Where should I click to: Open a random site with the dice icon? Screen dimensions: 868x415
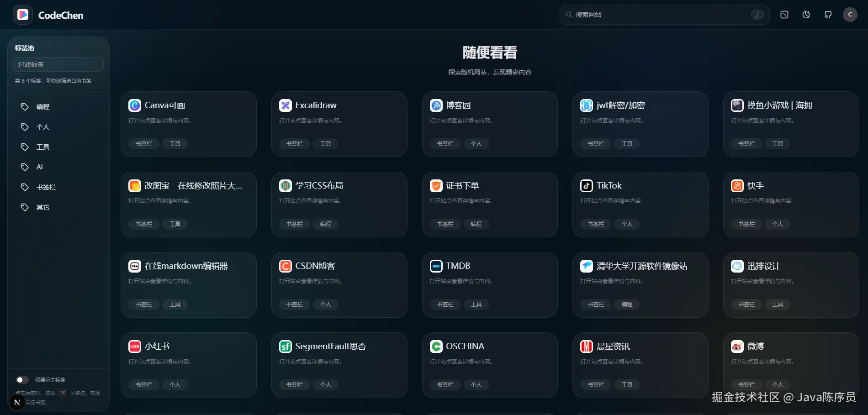pos(784,15)
